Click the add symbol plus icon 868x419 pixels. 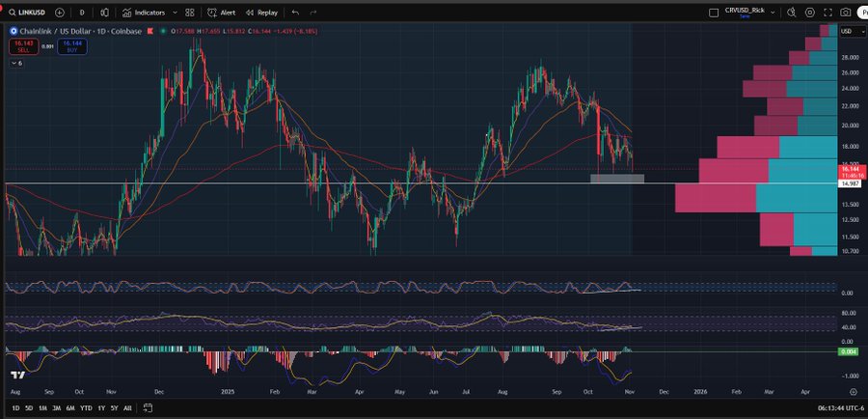click(x=60, y=13)
